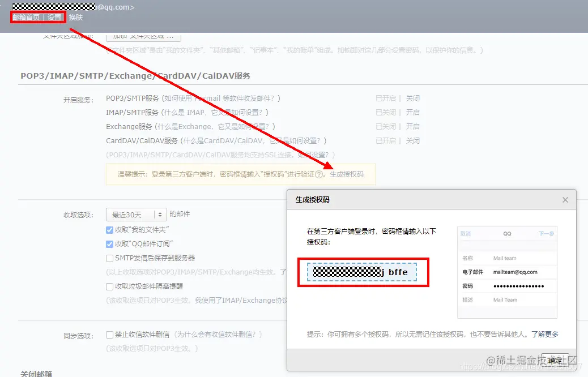Click the 关闭邮箱 section heading
588x377 pixels.
pyautogui.click(x=36, y=374)
